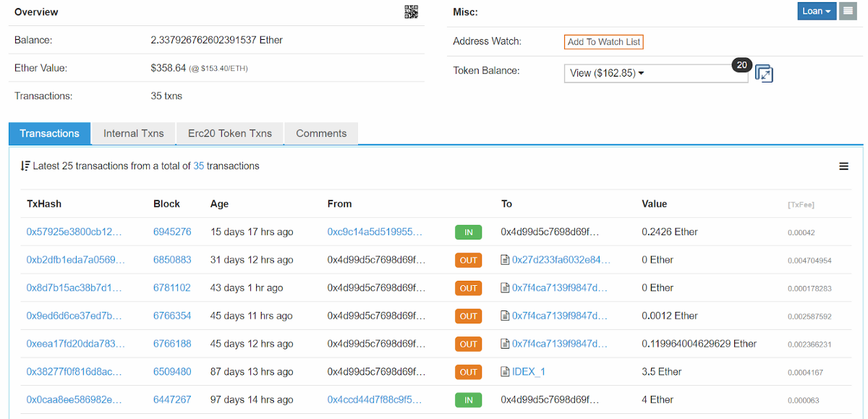Click the 35 total transactions link
The width and height of the screenshot is (868, 419).
pos(199,166)
